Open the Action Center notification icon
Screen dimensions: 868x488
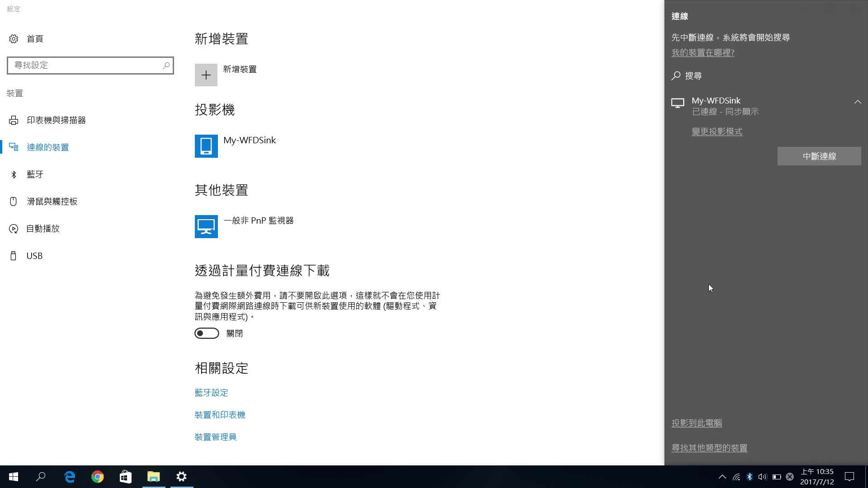[849, 477]
